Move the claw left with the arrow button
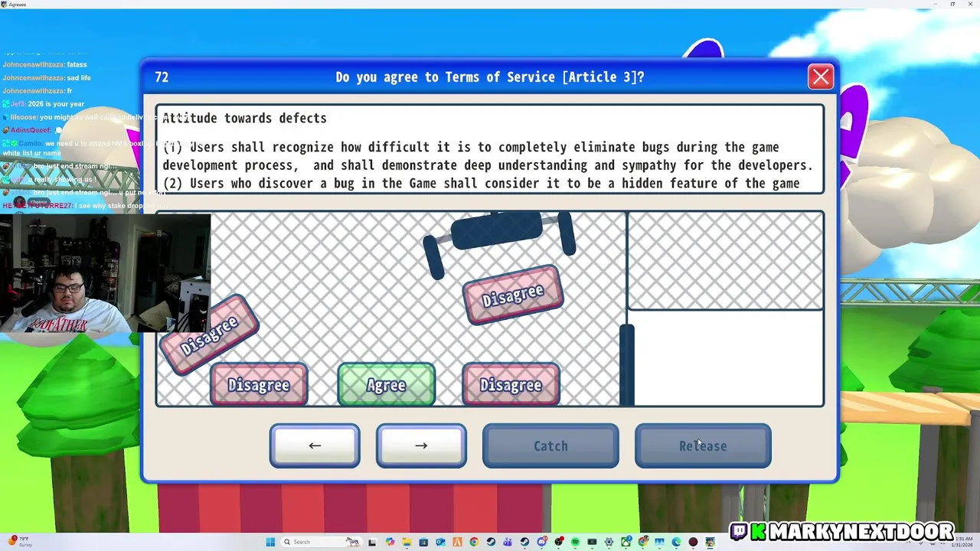This screenshot has height=551, width=980. 315,445
